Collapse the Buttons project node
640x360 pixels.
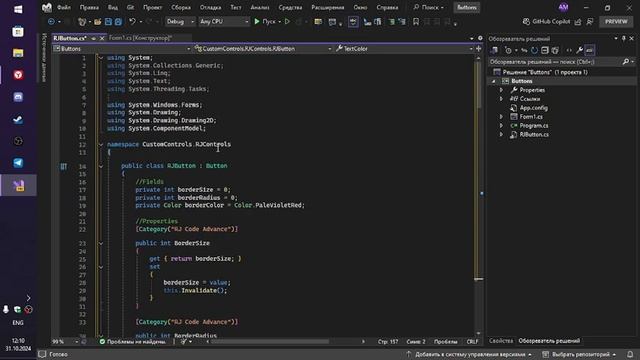click(x=493, y=81)
